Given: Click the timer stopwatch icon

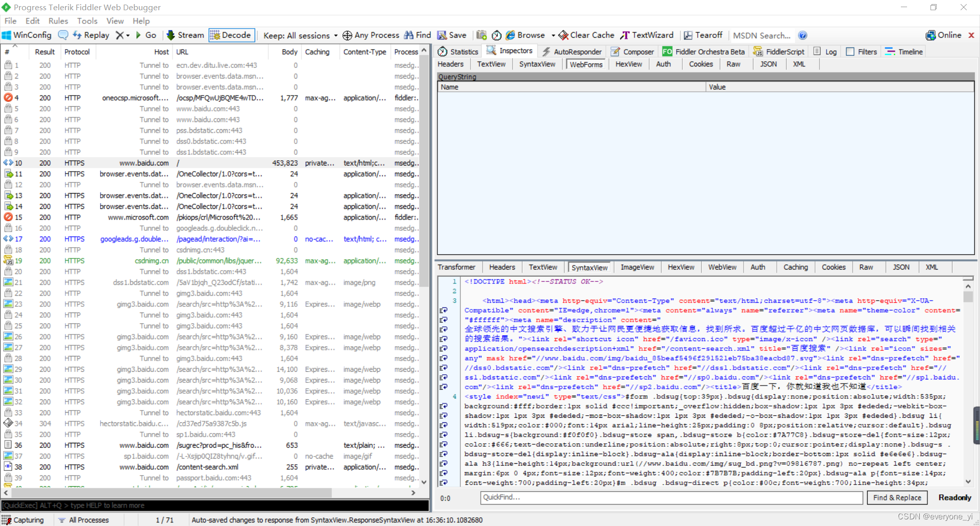Looking at the screenshot, I should pos(497,35).
